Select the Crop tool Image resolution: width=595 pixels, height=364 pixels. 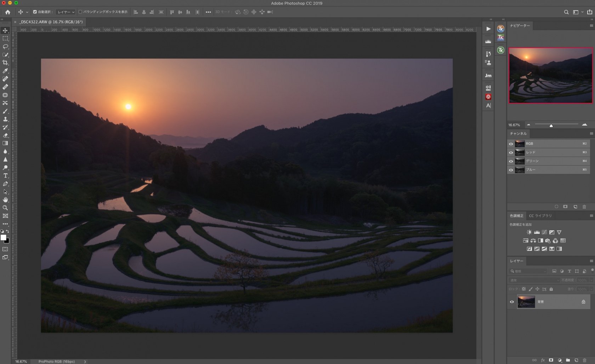[x=5, y=63]
